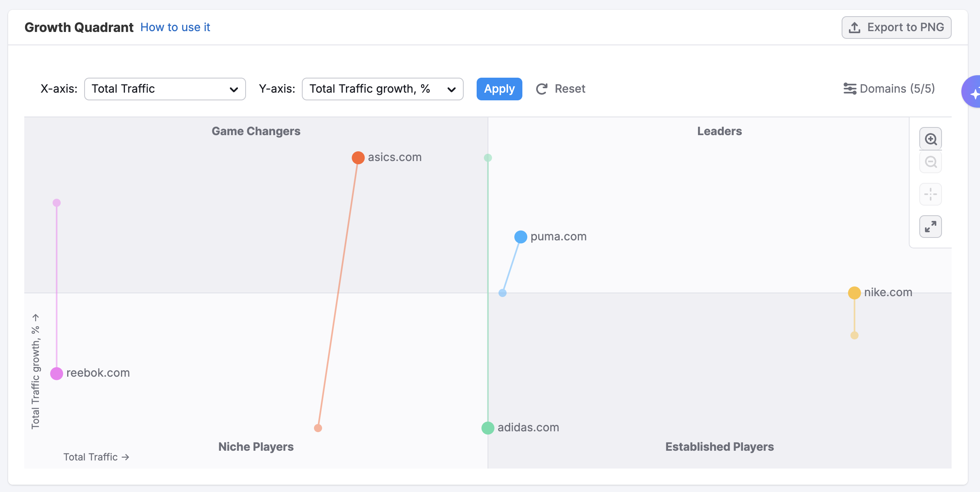Click the orange asics.com data point
Viewport: 980px width, 492px height.
[x=358, y=157]
